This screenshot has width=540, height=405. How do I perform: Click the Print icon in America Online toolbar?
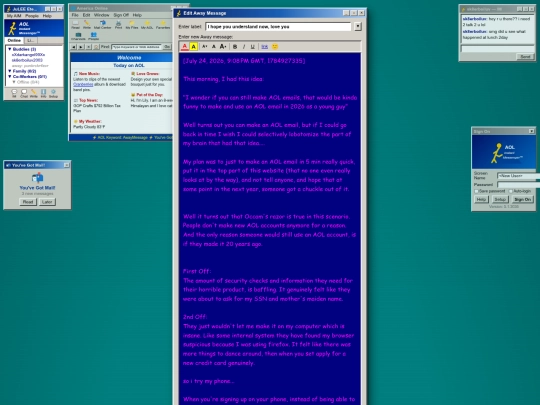(x=118, y=25)
